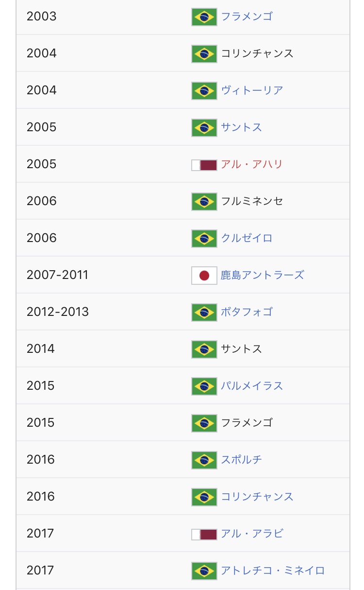Click the Brazil flag next to ヴィトーリア

204,91
